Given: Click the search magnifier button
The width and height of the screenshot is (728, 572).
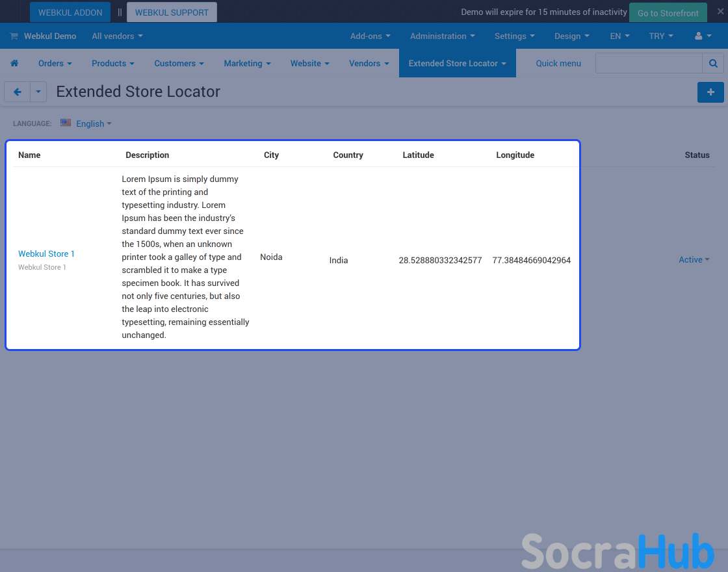Looking at the screenshot, I should point(713,63).
